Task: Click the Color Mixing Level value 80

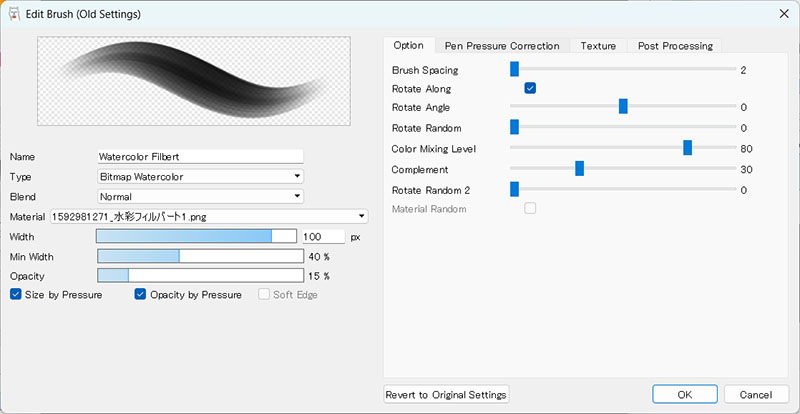Action: tap(746, 149)
